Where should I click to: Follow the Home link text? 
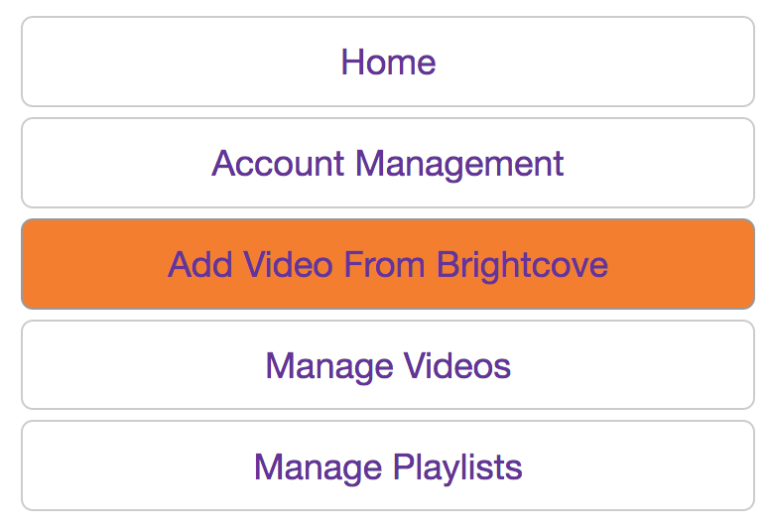(388, 63)
